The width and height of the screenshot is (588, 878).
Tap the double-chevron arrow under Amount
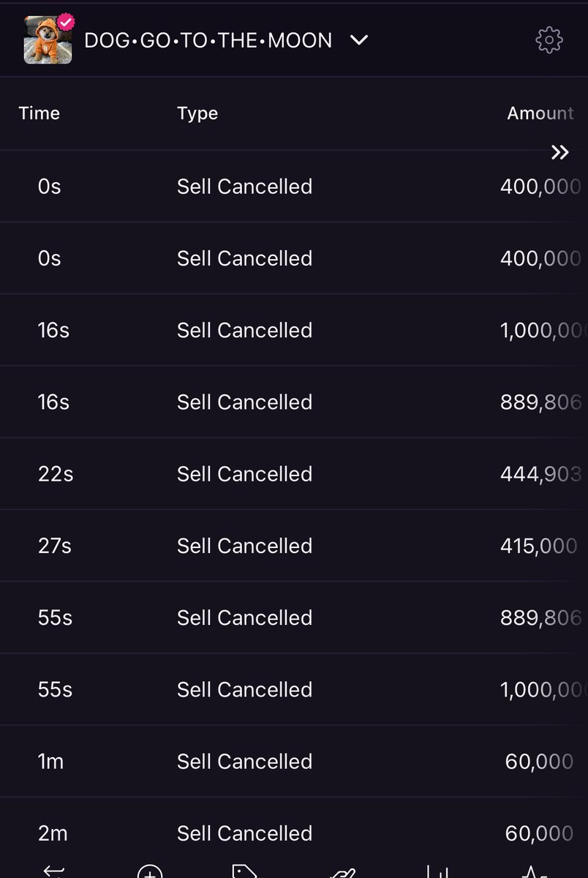pyautogui.click(x=559, y=152)
